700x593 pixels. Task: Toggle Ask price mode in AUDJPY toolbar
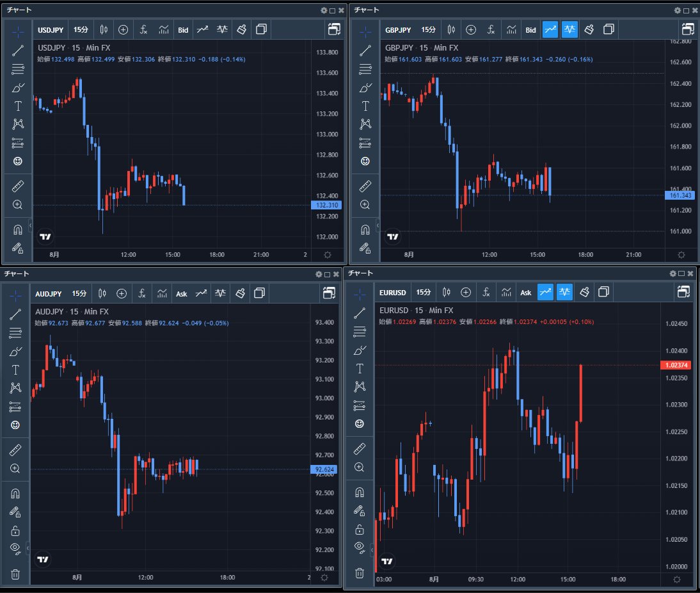(x=181, y=293)
